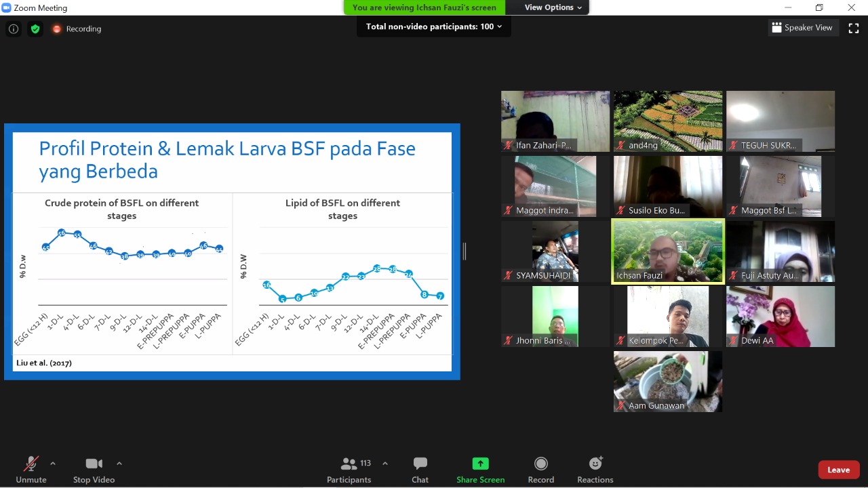Open the View Options dropdown
This screenshot has width=868, height=488.
click(553, 7)
